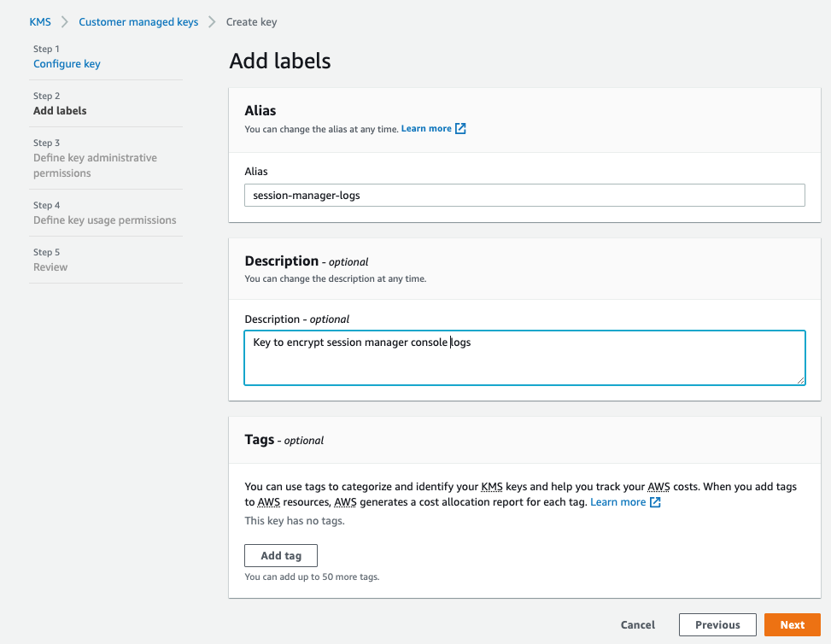Screen dimensions: 831x644
Task: Select Step 3 Define key administrative permissions
Action: [94, 166]
